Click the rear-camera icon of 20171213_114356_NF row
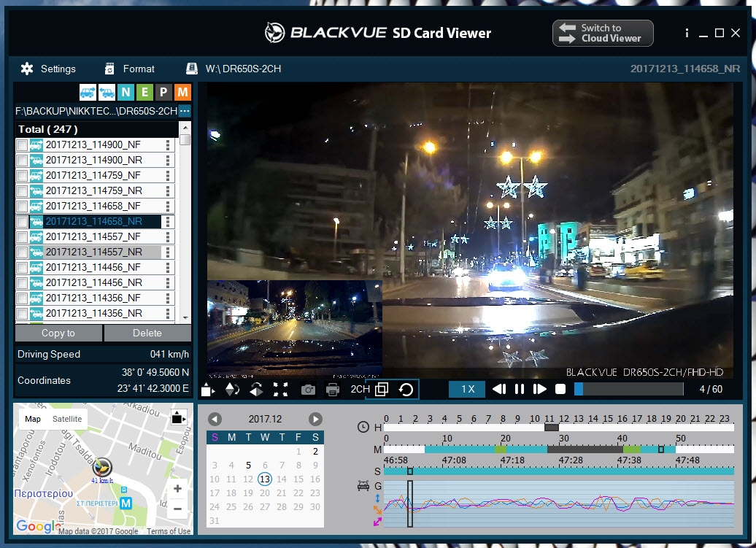 pyautogui.click(x=36, y=298)
